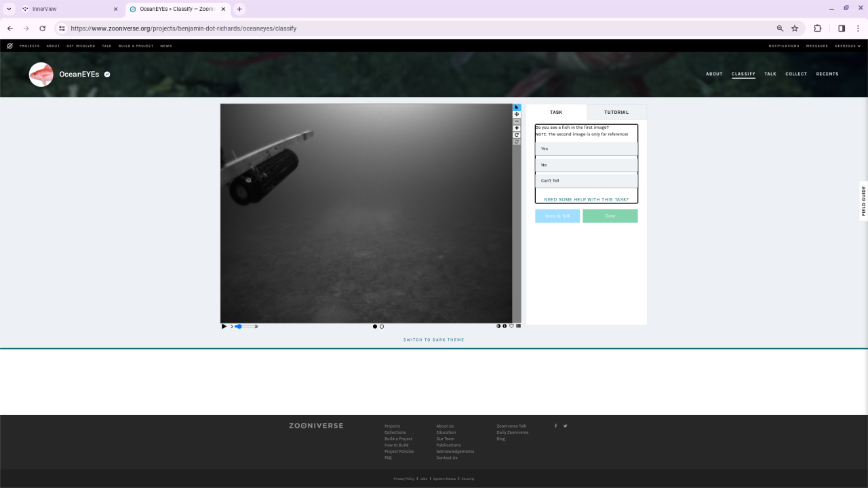This screenshot has height=488, width=868.
Task: Open the Field Guide side tab
Action: click(x=864, y=201)
